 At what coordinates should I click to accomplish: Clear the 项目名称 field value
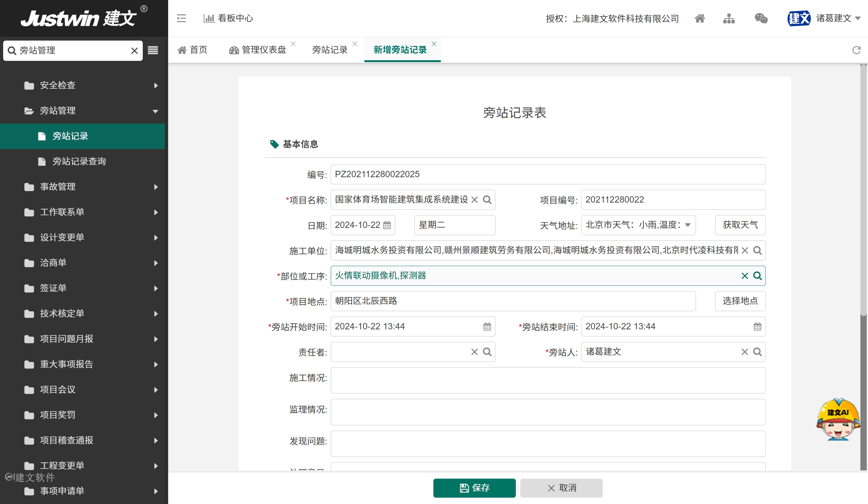point(474,200)
